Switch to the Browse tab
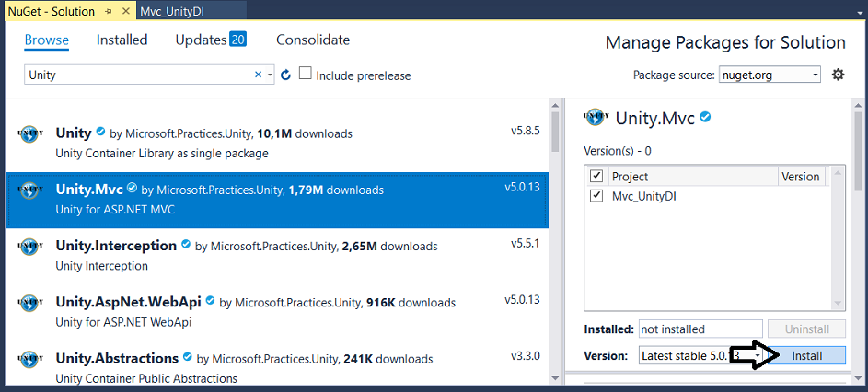 [x=47, y=40]
